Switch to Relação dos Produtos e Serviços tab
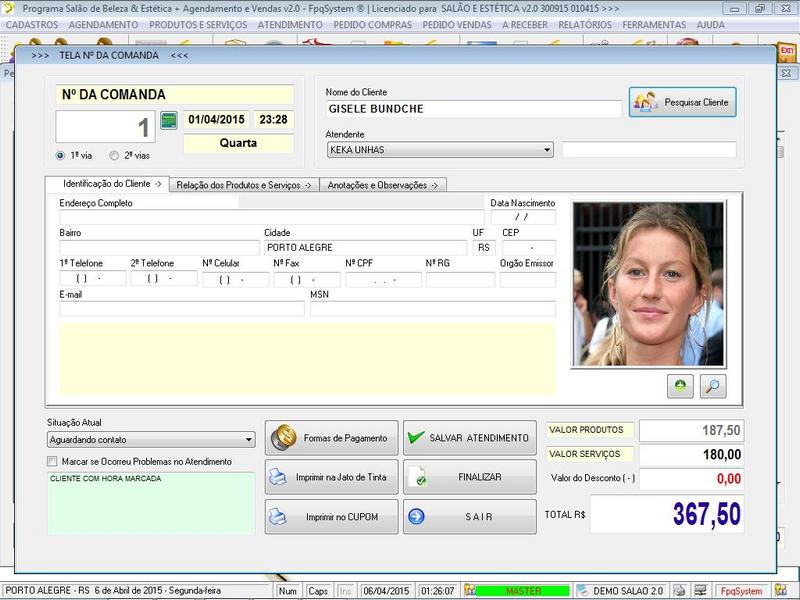The width and height of the screenshot is (800, 600). [244, 185]
